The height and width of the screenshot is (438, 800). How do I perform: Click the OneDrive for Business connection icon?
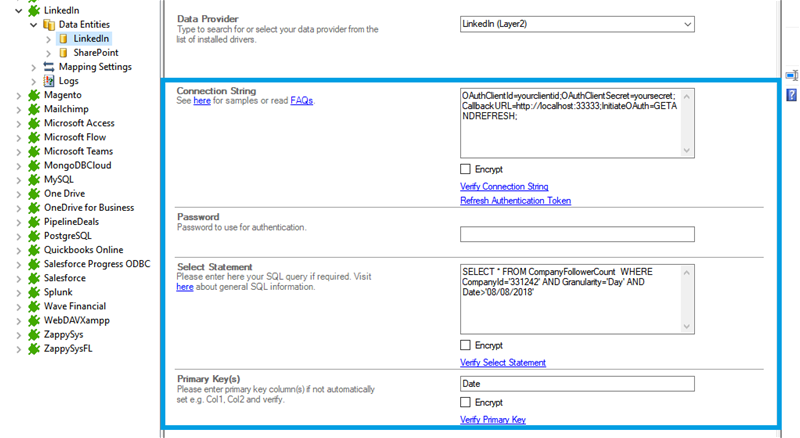coord(34,208)
